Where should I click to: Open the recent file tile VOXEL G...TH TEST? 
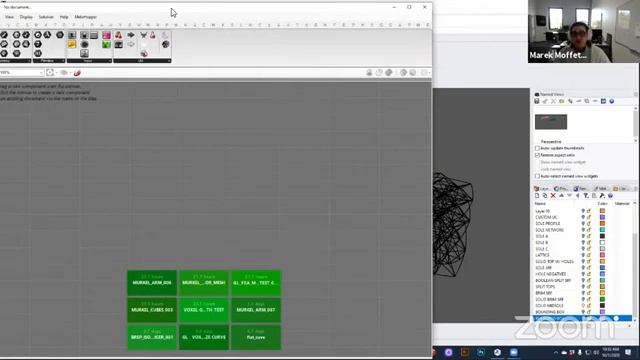[204, 310]
